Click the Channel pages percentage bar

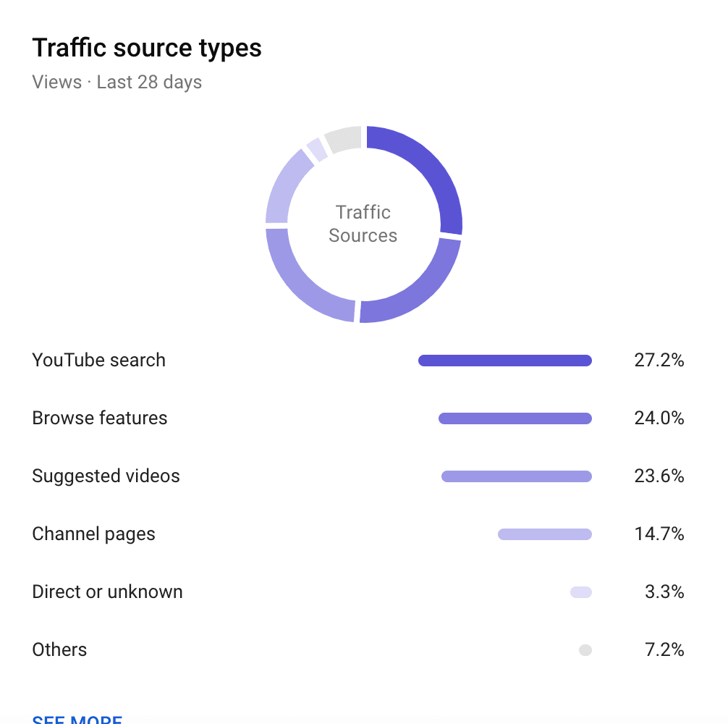545,534
